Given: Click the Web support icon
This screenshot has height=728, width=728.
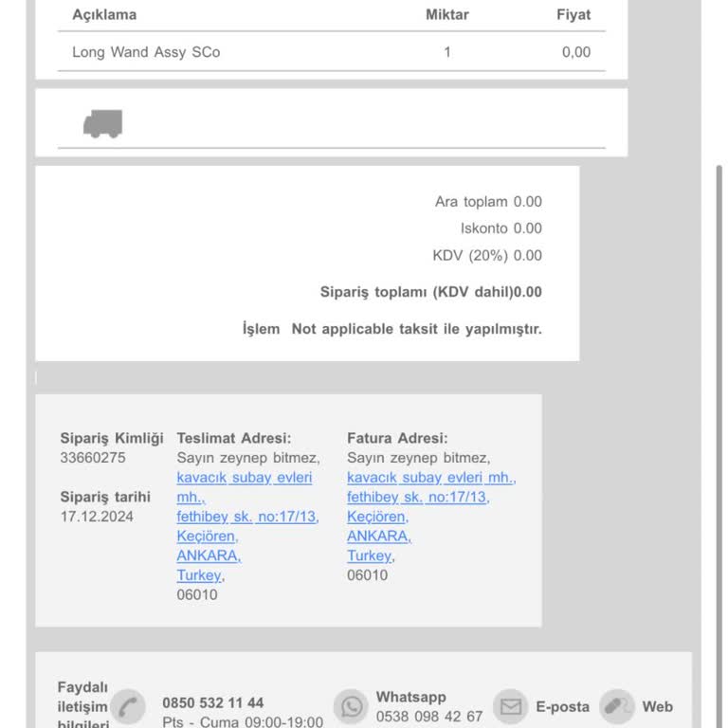Looking at the screenshot, I should click(x=617, y=707).
